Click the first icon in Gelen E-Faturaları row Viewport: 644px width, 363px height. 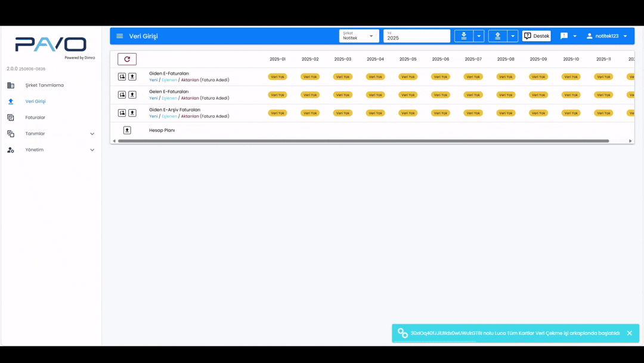(122, 95)
